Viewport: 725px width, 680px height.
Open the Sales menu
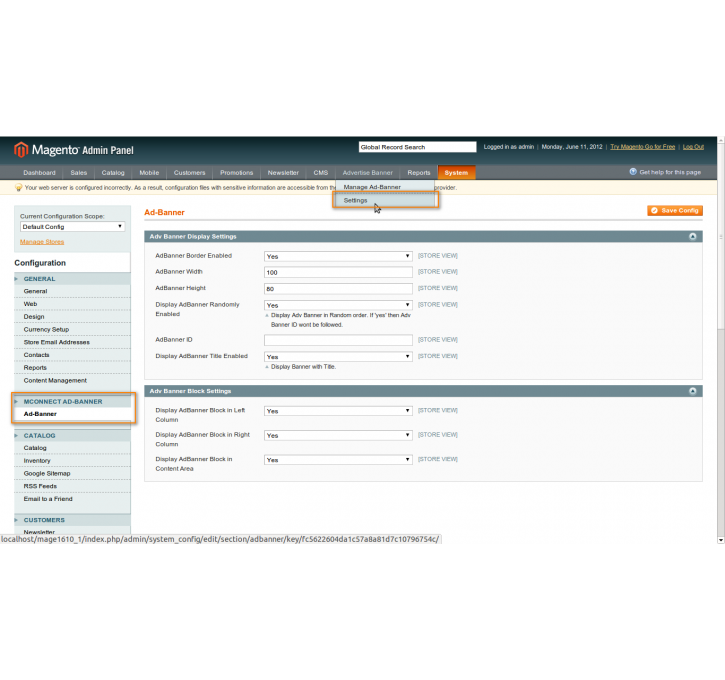[x=79, y=172]
